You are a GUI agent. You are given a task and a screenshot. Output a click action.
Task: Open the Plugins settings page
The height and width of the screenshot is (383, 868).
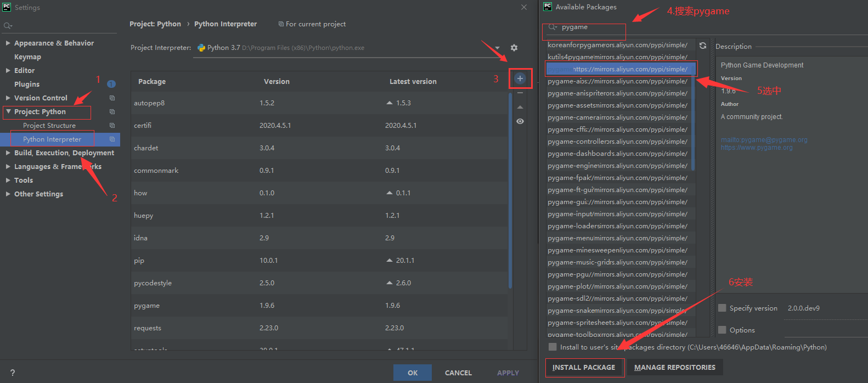tap(27, 85)
